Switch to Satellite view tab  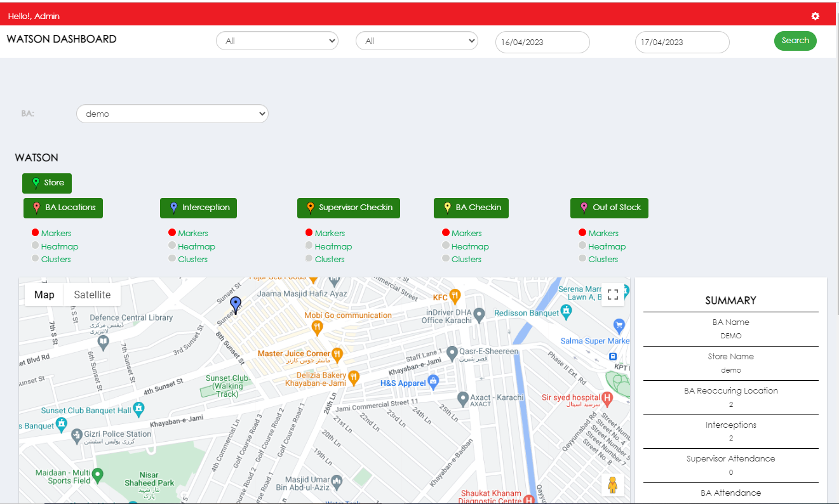click(92, 295)
